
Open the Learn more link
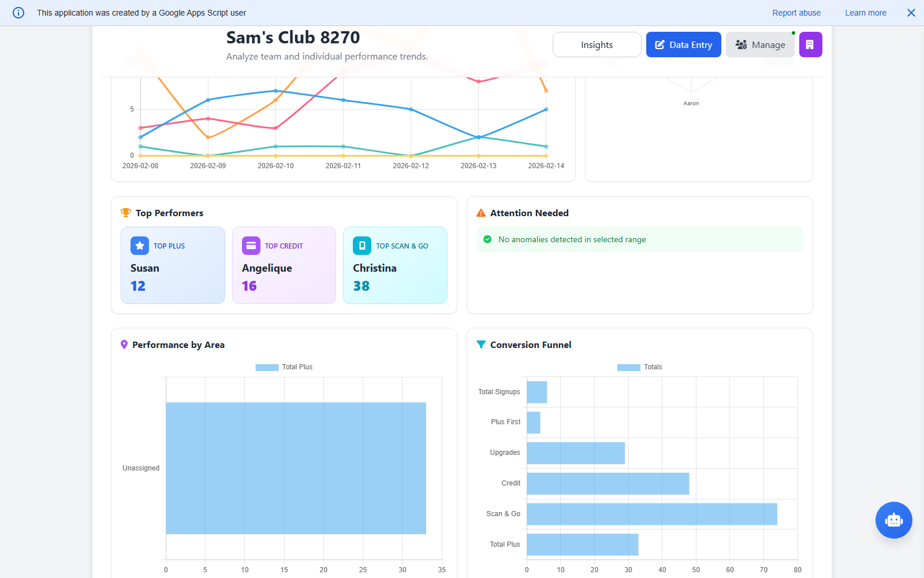tap(865, 12)
